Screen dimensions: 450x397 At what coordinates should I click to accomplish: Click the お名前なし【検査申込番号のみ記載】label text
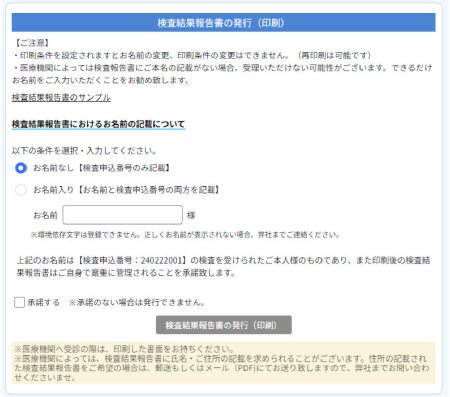pyautogui.click(x=101, y=168)
